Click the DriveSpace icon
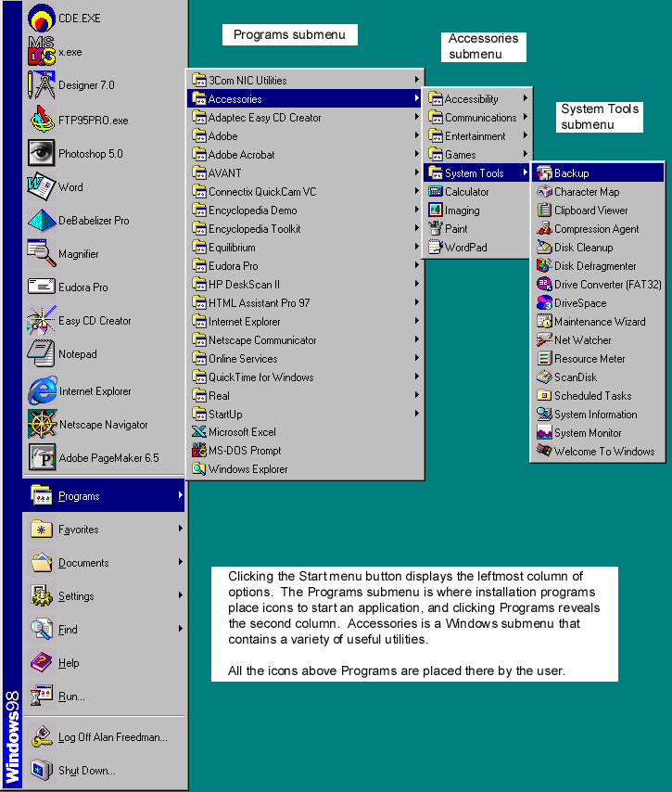The height and width of the screenshot is (792, 672). [x=544, y=303]
